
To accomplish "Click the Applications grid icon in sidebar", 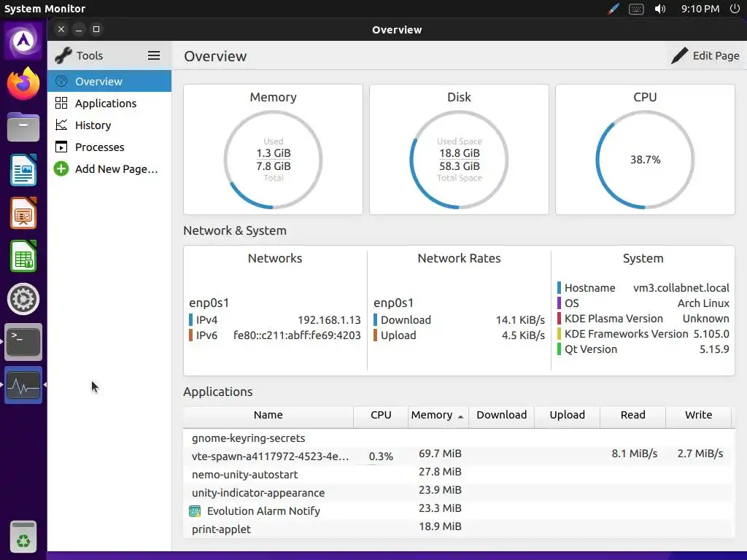I will click(61, 104).
